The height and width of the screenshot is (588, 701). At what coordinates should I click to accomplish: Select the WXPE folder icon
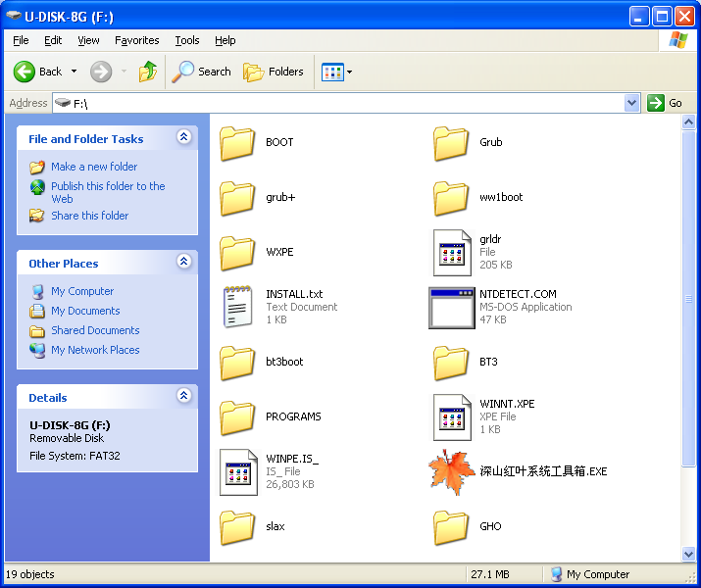(237, 253)
